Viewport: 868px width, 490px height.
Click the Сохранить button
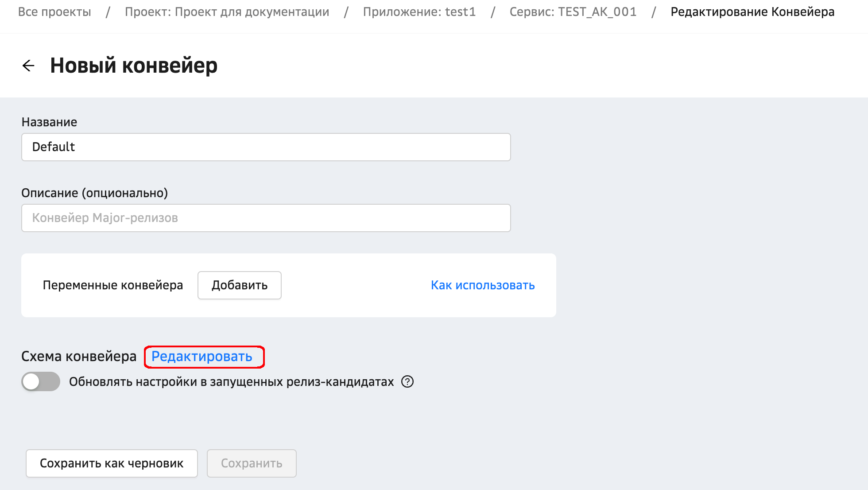coord(252,463)
